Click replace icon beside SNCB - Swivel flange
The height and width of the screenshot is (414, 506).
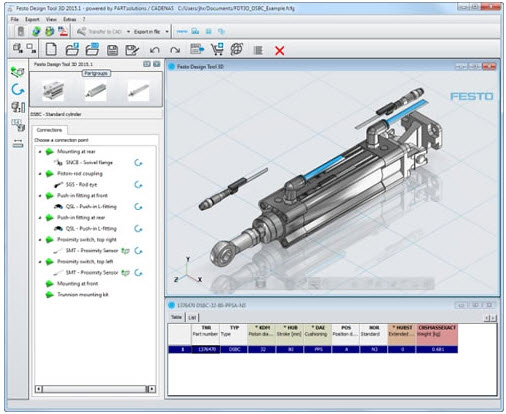click(x=138, y=163)
